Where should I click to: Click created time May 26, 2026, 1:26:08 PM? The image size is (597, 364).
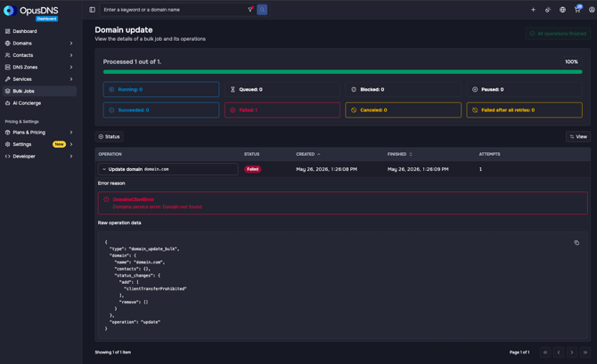326,169
